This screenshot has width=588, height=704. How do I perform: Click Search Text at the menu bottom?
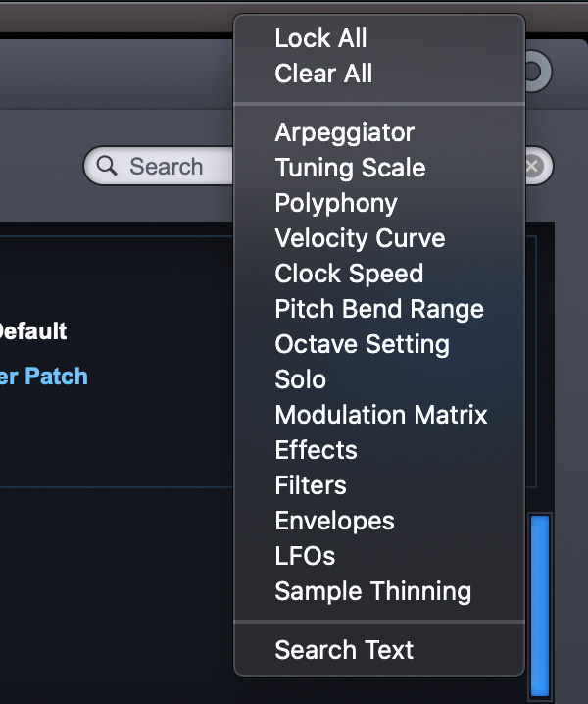pyautogui.click(x=379, y=650)
